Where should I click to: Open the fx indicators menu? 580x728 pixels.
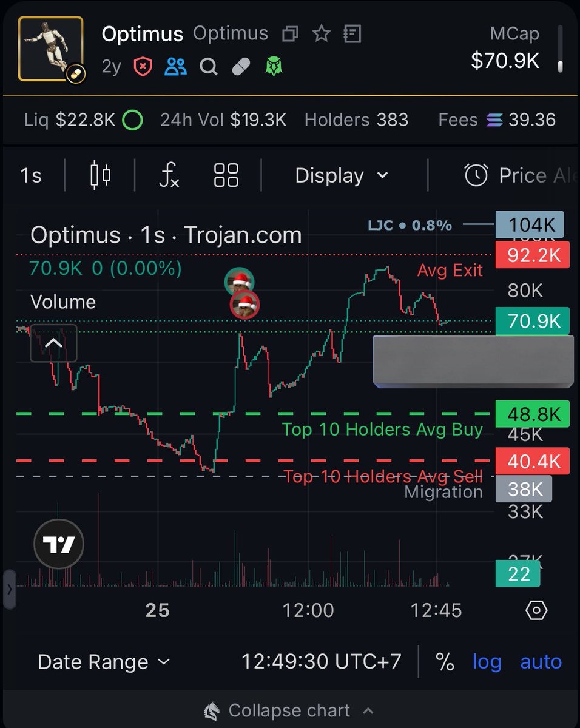tap(169, 175)
